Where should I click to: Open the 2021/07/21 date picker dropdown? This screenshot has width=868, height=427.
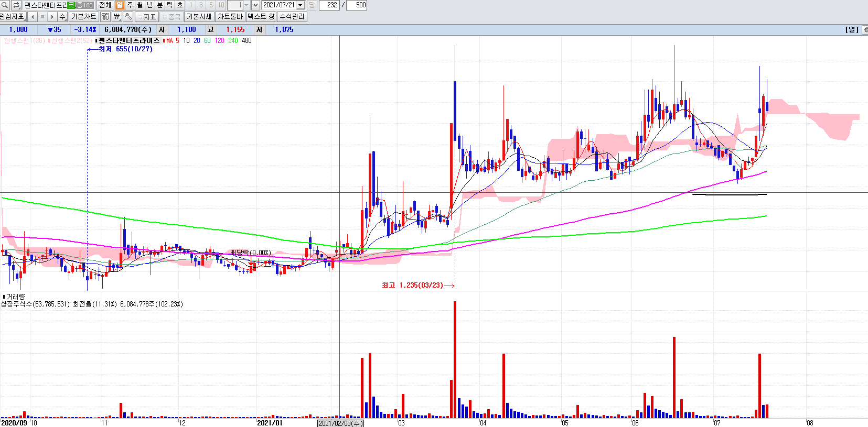click(x=301, y=5)
